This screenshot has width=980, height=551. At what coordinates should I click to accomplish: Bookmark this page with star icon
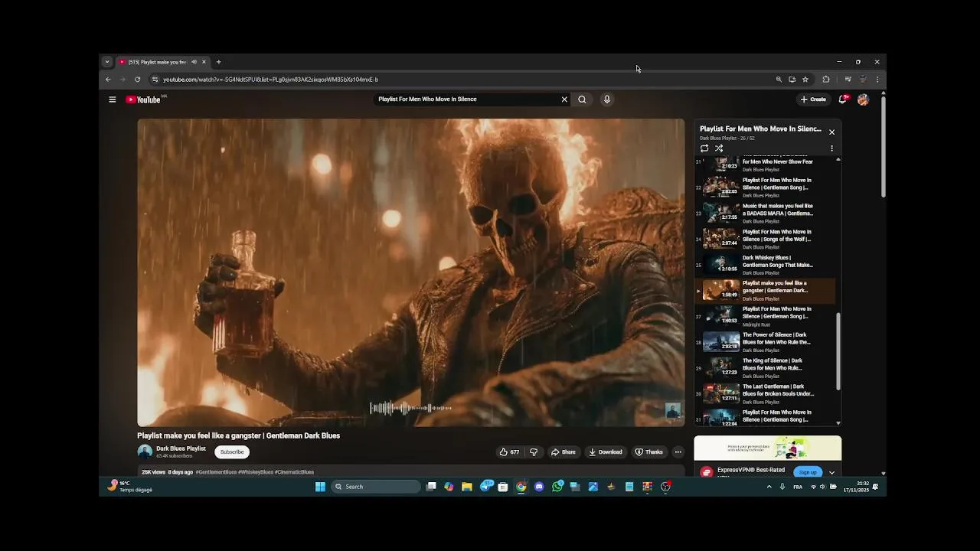(x=805, y=80)
